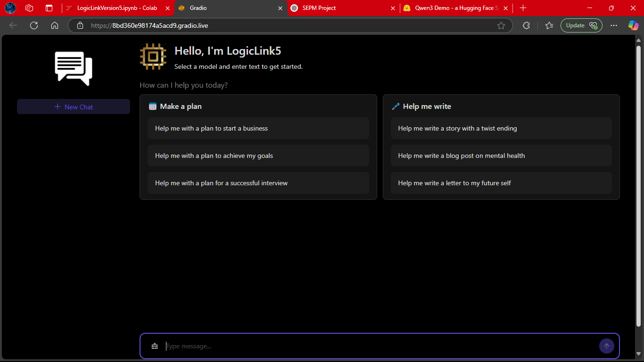Open the favorites list icon

(x=549, y=25)
